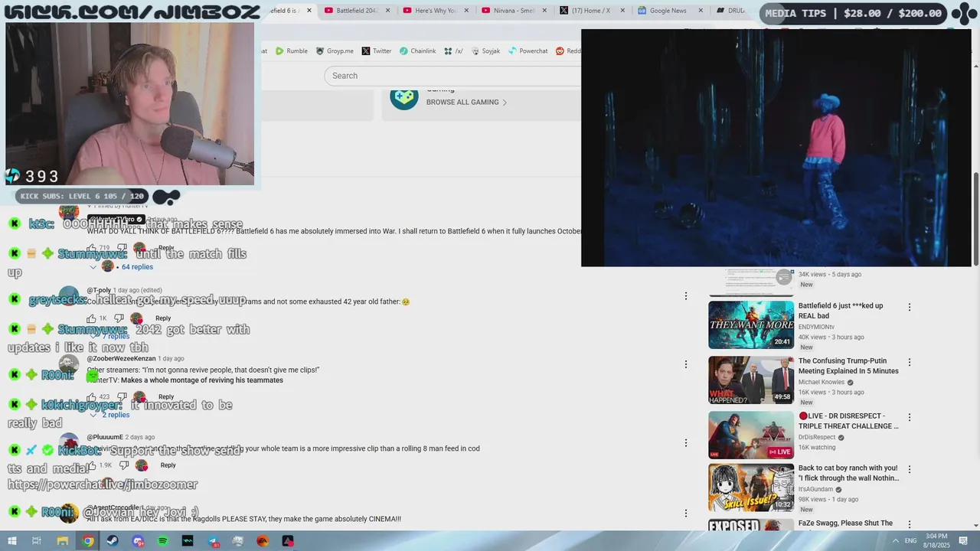The width and height of the screenshot is (980, 551).
Task: Close the Battlefield 2042 tab
Action: click(x=388, y=11)
